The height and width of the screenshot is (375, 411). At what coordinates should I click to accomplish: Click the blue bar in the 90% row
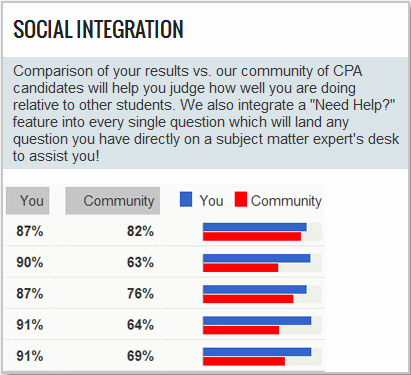(x=257, y=258)
